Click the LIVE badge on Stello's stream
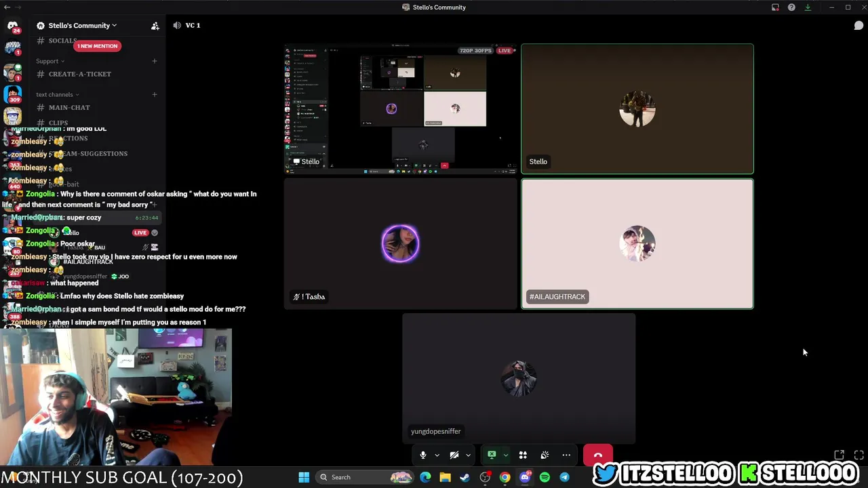 [504, 51]
